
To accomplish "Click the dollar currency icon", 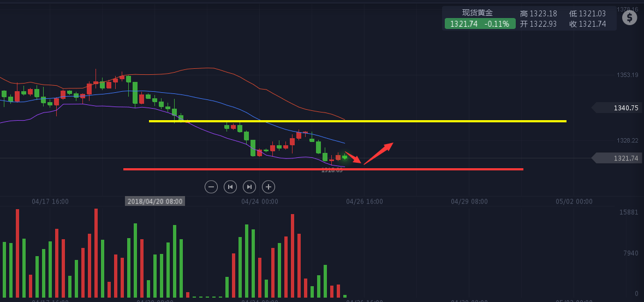I will click(x=630, y=17).
